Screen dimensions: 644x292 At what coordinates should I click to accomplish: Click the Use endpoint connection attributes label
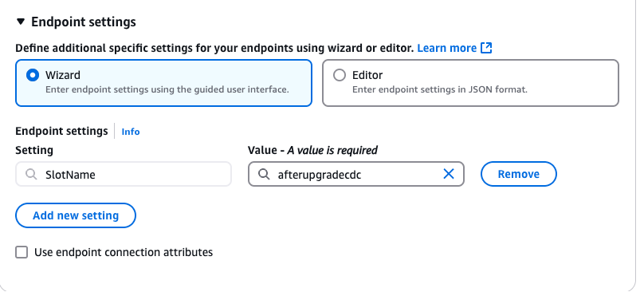pyautogui.click(x=124, y=252)
